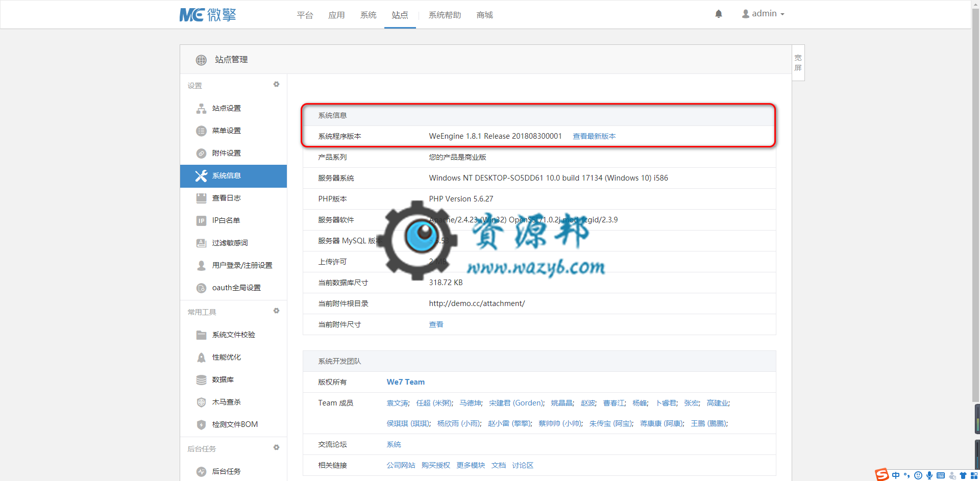Click the 系统文件校验 folder icon
Image resolution: width=980 pixels, height=481 pixels.
coord(202,335)
